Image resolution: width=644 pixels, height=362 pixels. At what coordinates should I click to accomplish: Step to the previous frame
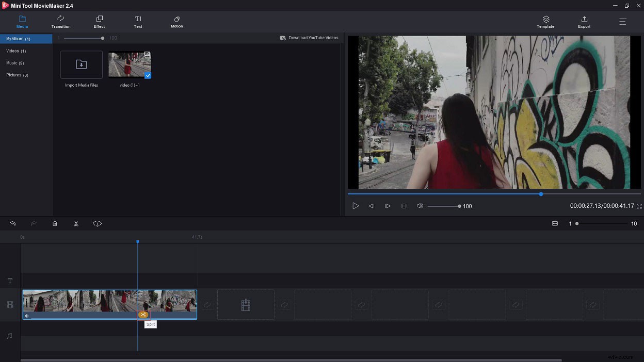(x=372, y=206)
